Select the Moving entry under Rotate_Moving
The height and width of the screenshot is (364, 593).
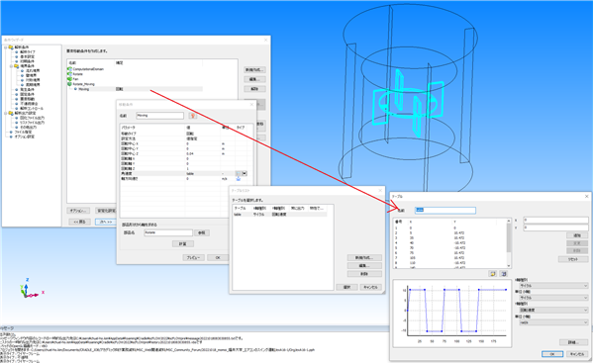coord(84,89)
